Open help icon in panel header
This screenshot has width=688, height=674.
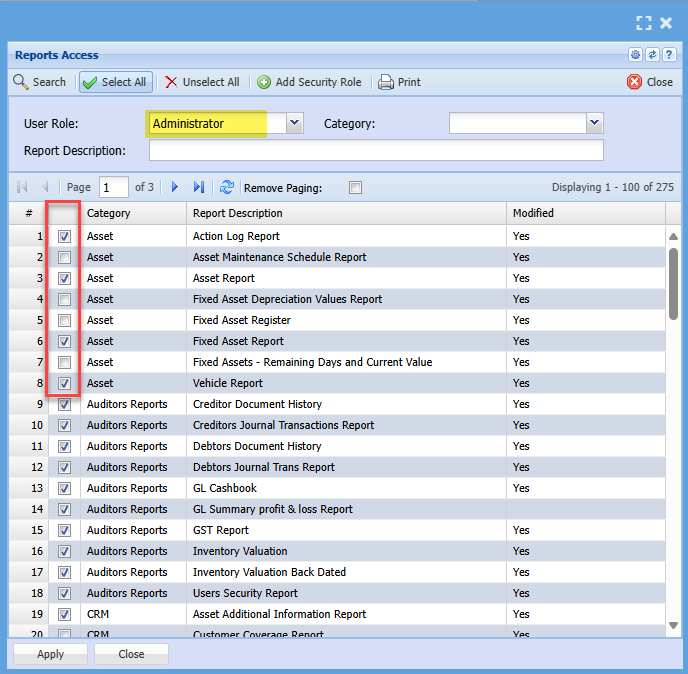coord(668,55)
